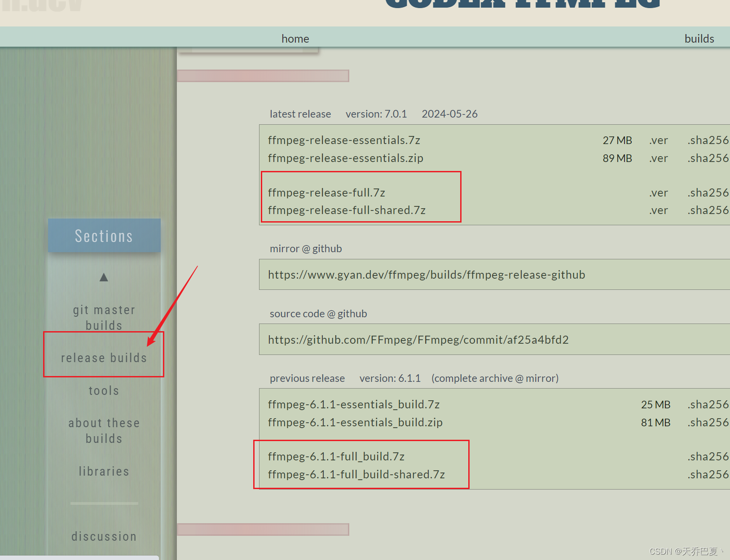Download ffmpeg-release-essentials.zip
The height and width of the screenshot is (560, 730).
(346, 158)
